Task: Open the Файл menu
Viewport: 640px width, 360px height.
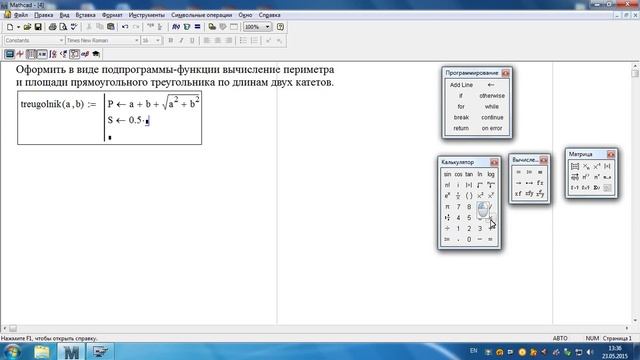Action: [x=21, y=15]
